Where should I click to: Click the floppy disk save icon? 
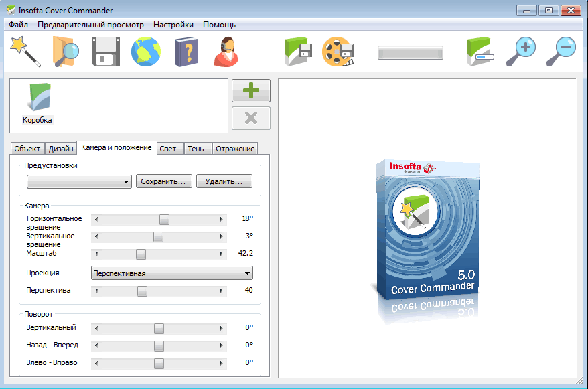click(x=105, y=52)
